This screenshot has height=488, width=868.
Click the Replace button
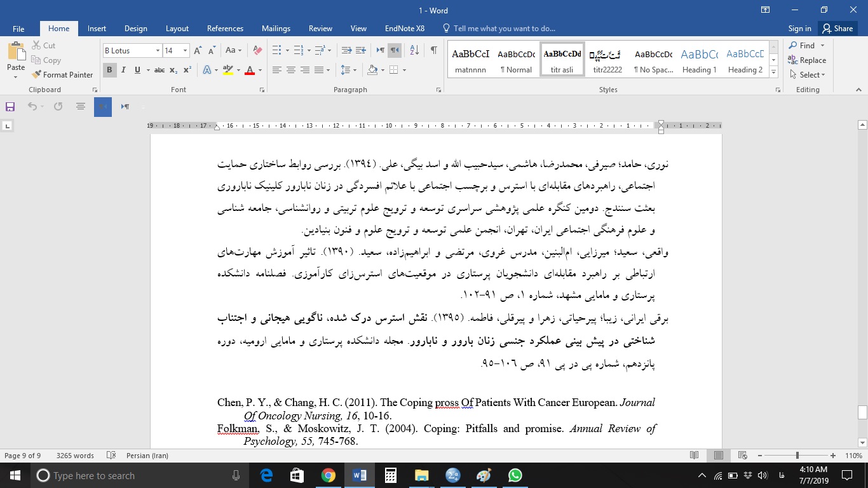[808, 60]
